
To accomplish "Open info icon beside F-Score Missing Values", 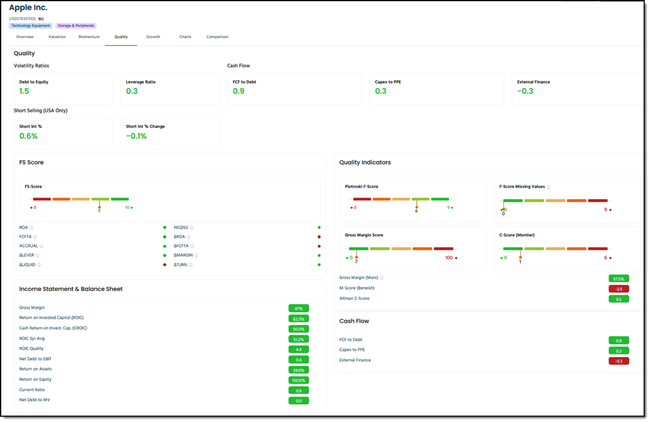I will pyautogui.click(x=548, y=187).
